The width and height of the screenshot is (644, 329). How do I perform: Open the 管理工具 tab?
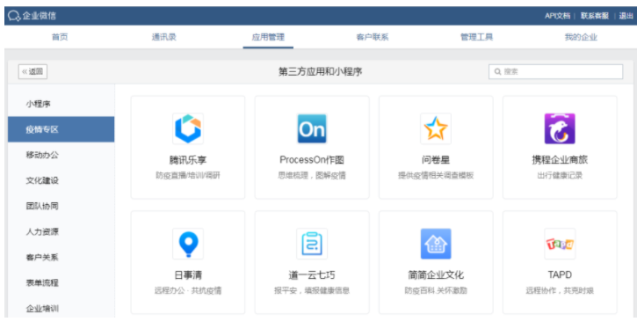click(476, 37)
